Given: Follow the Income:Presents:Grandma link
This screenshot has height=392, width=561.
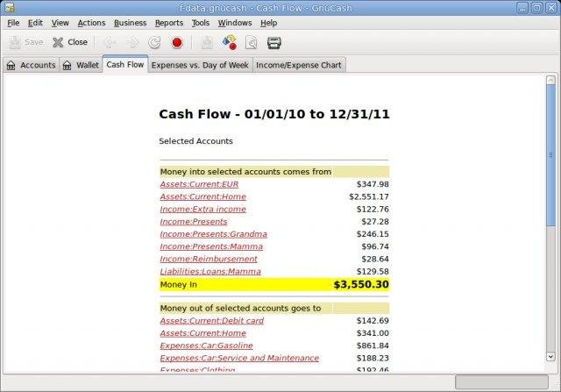Looking at the screenshot, I should (x=213, y=234).
